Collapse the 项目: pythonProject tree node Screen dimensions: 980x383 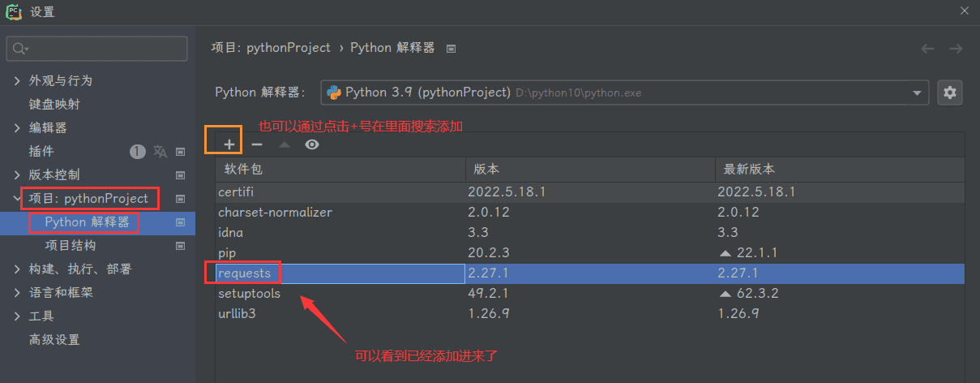[18, 199]
